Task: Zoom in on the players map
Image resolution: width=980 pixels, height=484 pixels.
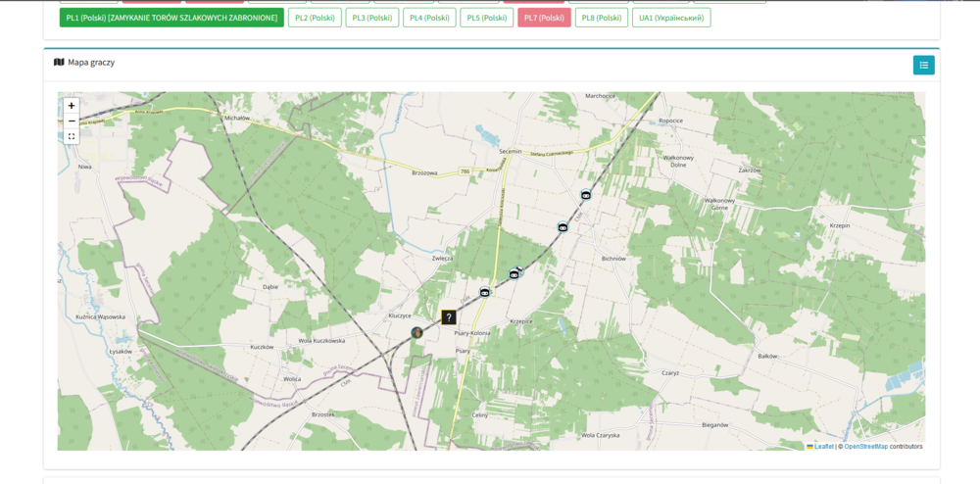Action: [72, 106]
